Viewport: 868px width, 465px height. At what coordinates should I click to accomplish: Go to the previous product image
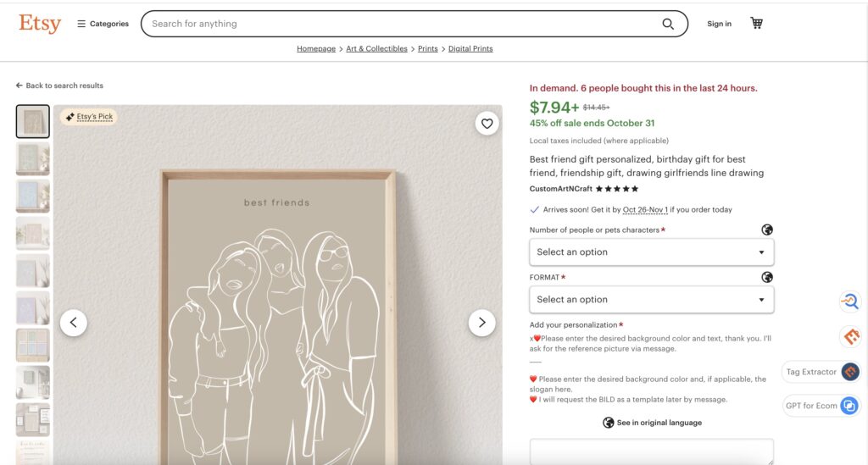(x=74, y=322)
